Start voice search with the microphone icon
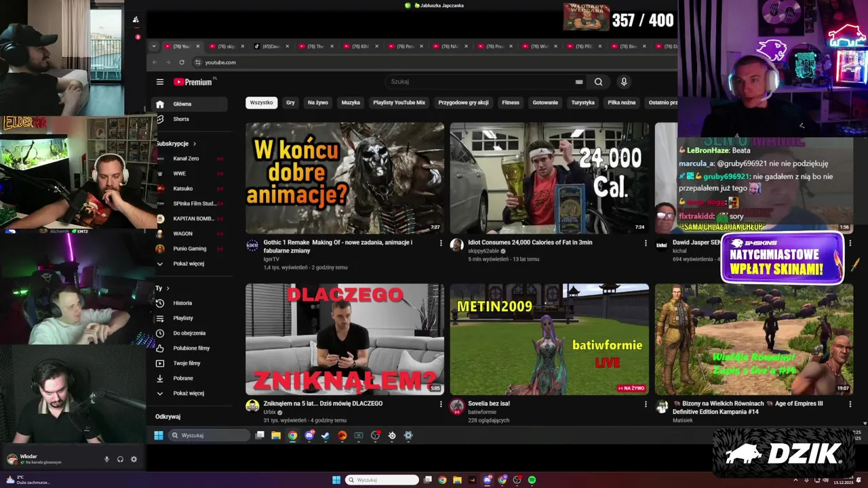This screenshot has height=488, width=868. click(624, 82)
